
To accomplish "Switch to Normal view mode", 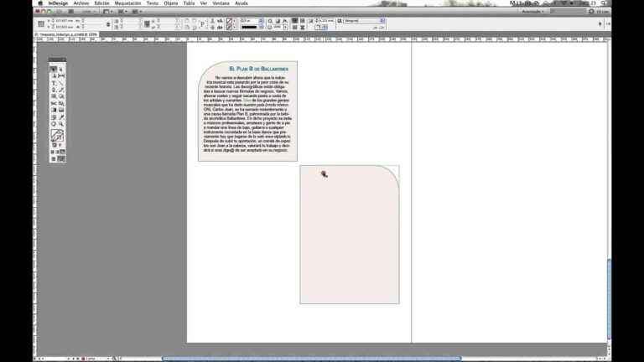I will [54, 159].
